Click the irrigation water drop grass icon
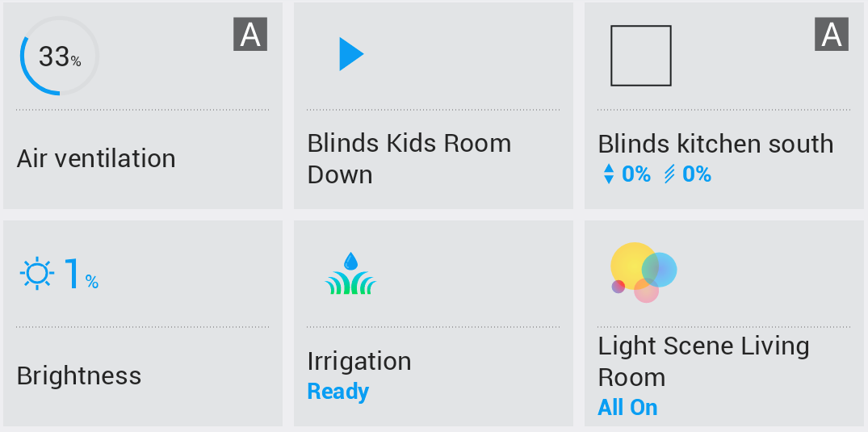This screenshot has height=432, width=868. coord(350,274)
